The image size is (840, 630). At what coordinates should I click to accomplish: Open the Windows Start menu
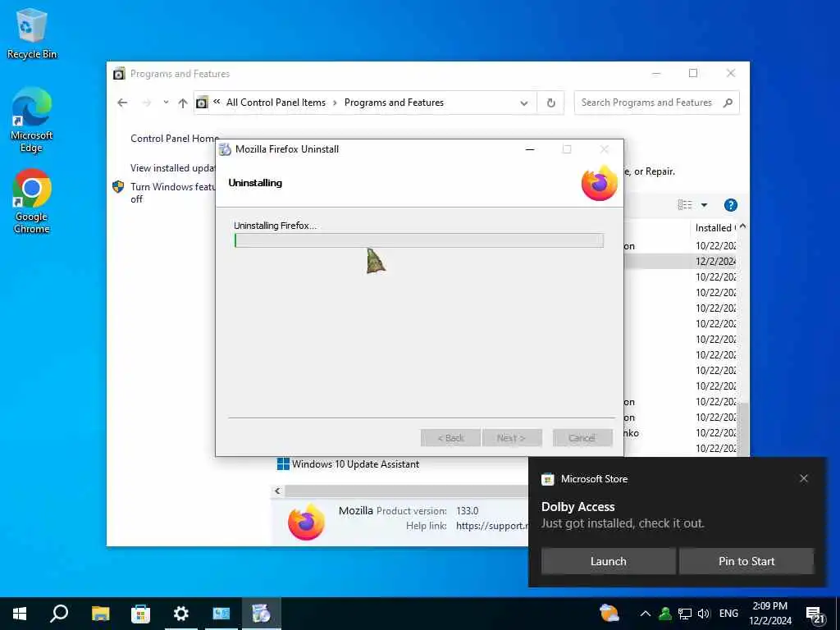[x=20, y=614]
